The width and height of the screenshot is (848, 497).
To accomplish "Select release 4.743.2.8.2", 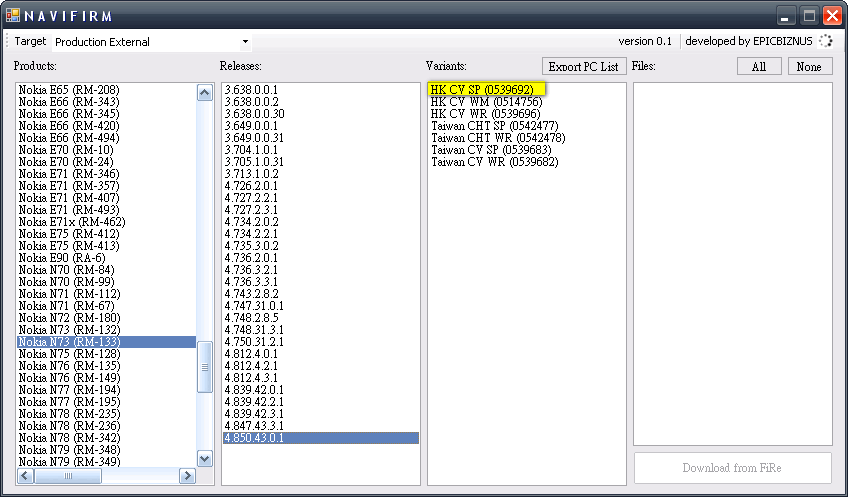I will click(x=251, y=294).
